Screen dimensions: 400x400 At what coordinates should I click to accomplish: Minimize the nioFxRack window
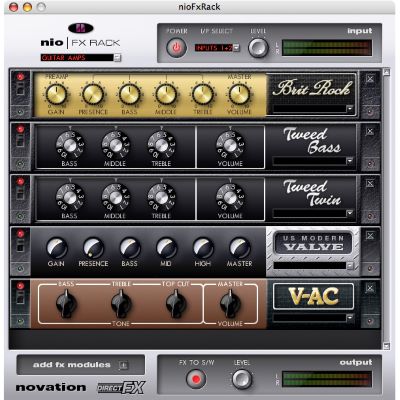27,7
